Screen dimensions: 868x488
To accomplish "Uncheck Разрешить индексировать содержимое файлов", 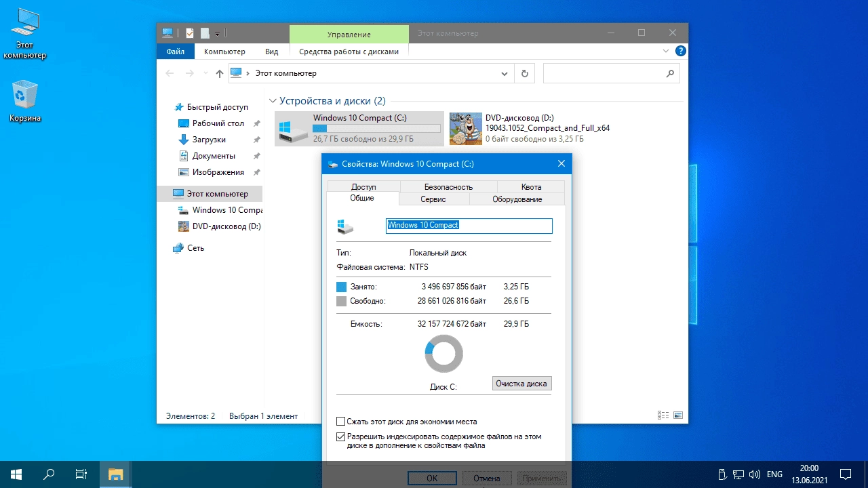I will coord(341,437).
